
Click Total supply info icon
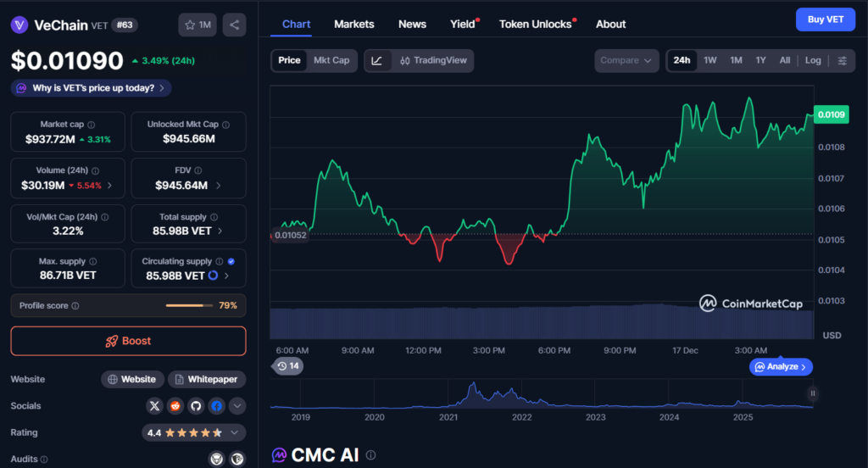214,217
